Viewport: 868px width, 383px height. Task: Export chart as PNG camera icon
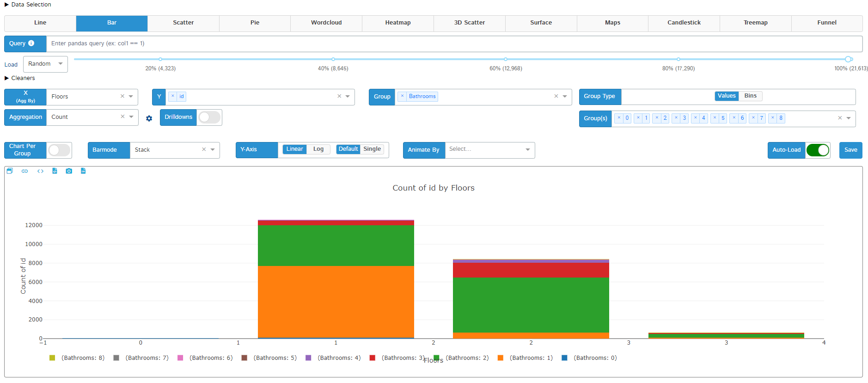click(x=69, y=171)
